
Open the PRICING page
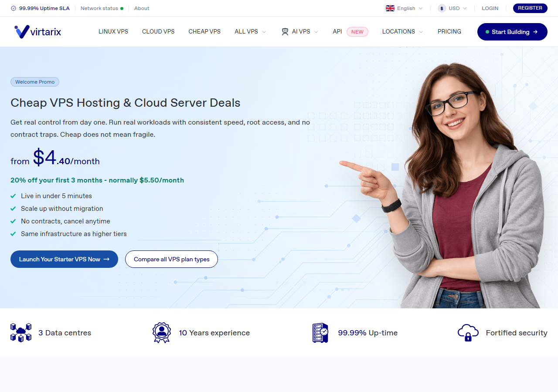(x=449, y=31)
